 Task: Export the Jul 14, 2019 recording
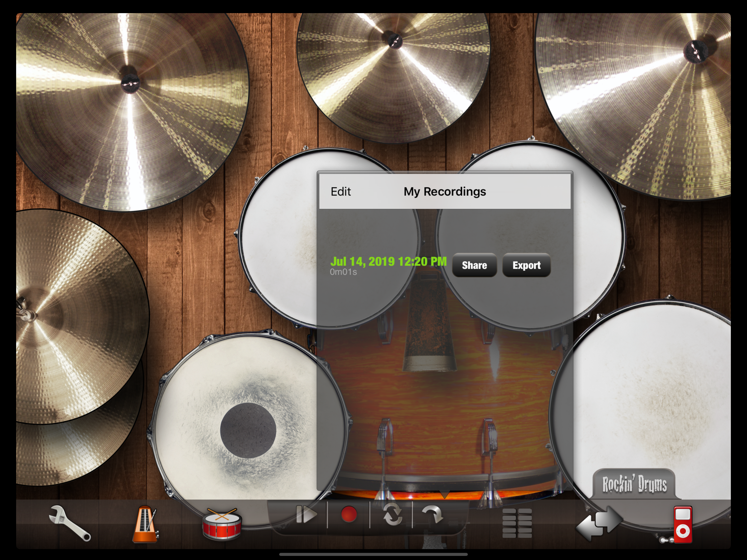point(526,265)
